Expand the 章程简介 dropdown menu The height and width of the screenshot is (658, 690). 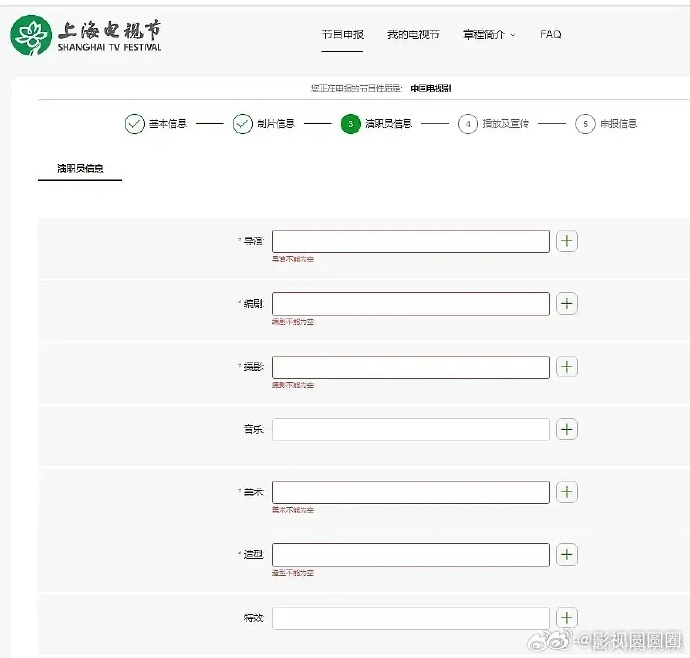489,34
